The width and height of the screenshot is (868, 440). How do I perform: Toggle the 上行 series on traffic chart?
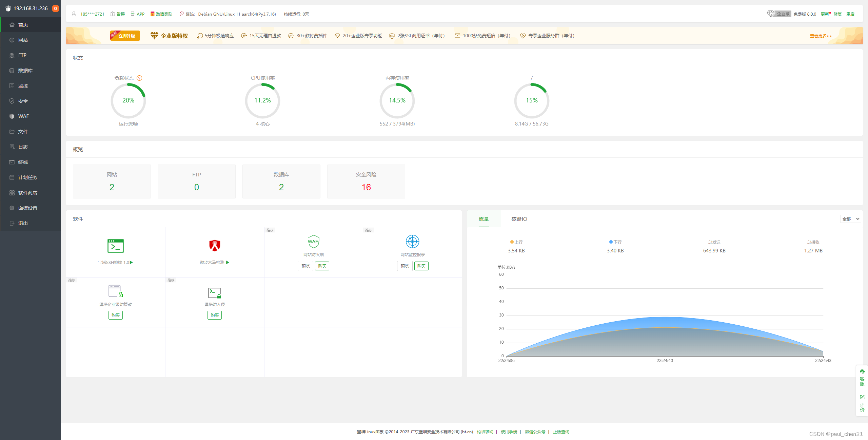pos(516,242)
